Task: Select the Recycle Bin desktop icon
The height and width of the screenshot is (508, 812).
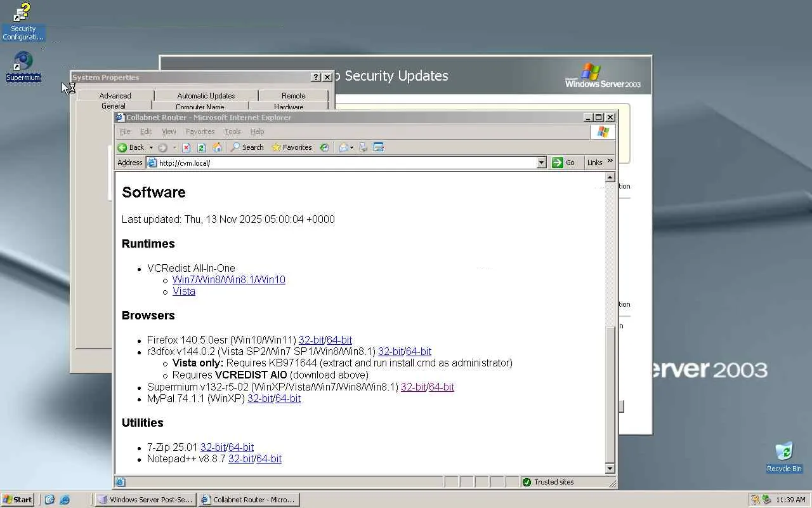Action: coord(784,457)
